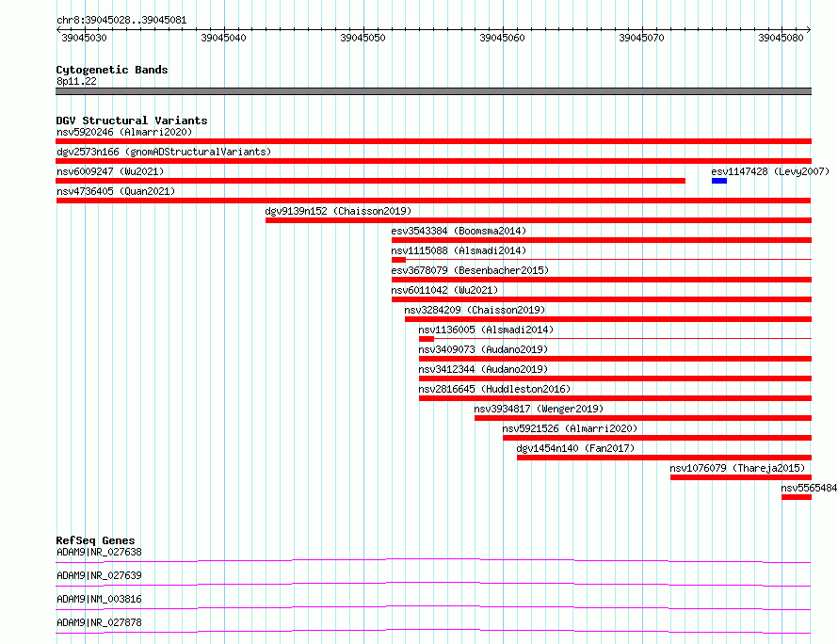Click the red bar under dgv1454n140
The image size is (838, 644).
pyautogui.click(x=665, y=458)
